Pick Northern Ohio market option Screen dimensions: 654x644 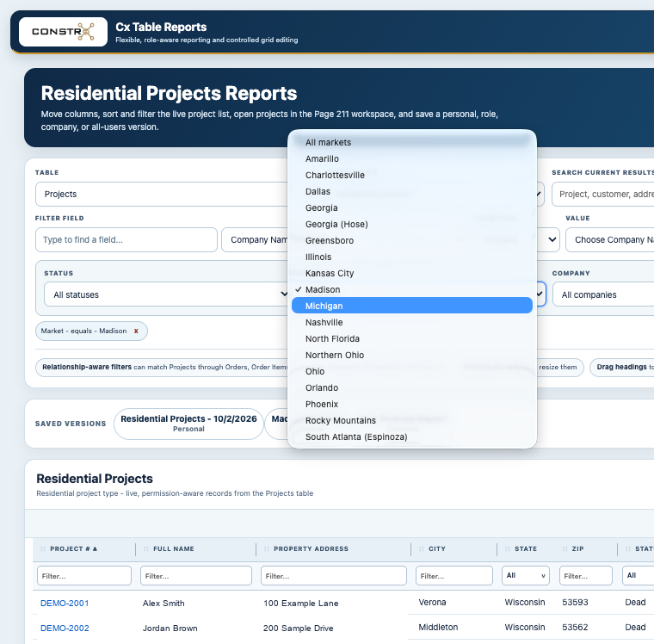pos(412,355)
